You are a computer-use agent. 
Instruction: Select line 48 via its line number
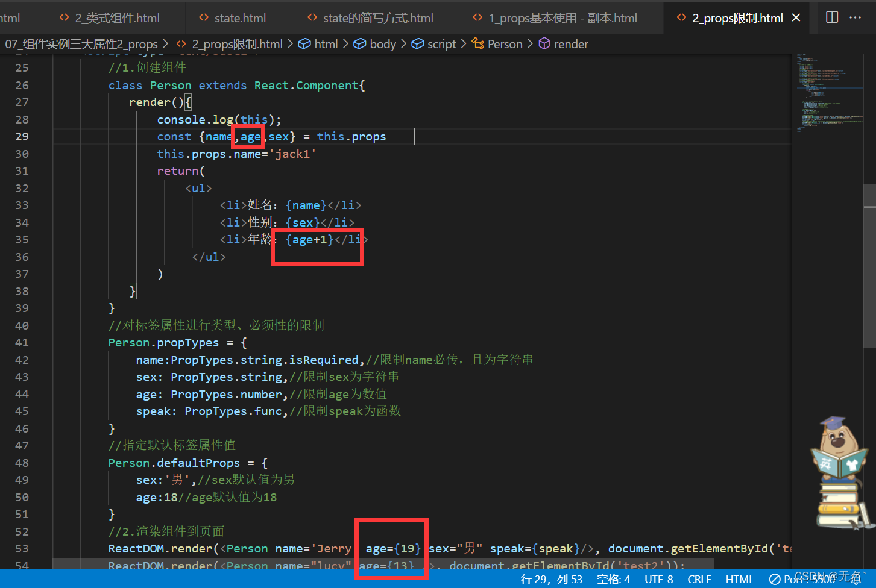tap(22, 463)
